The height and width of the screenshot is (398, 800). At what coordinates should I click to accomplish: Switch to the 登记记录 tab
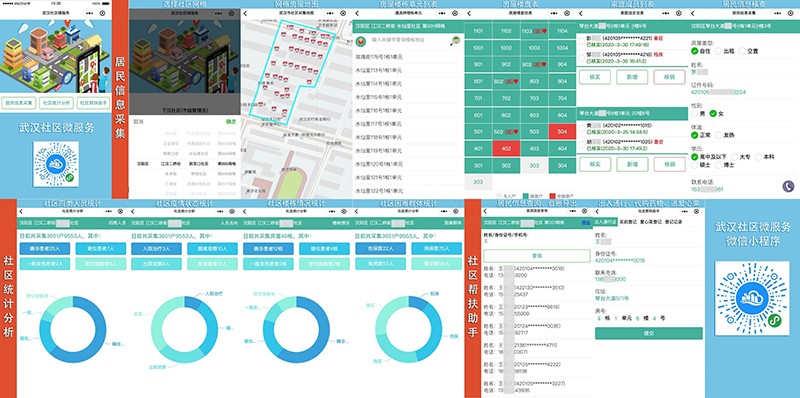672,222
